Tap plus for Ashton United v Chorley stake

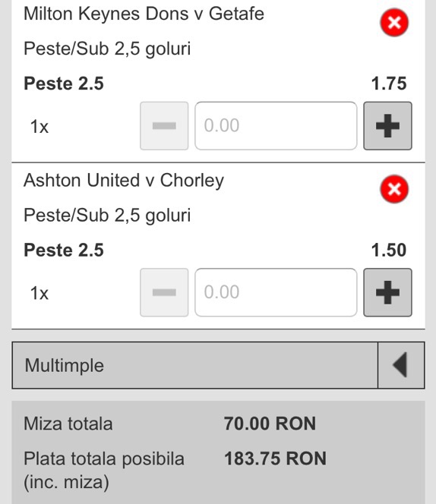tap(387, 292)
